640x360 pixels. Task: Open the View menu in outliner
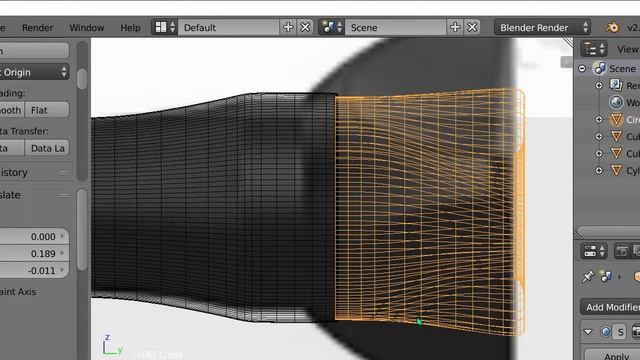(x=628, y=49)
